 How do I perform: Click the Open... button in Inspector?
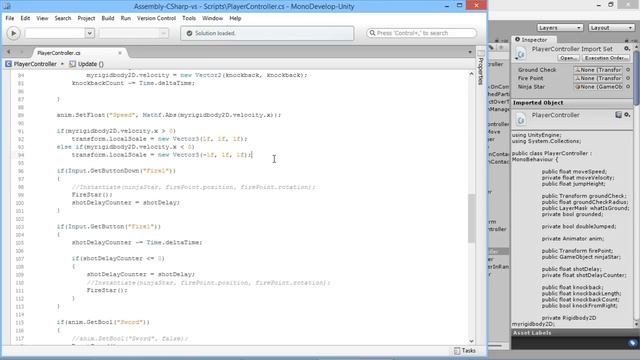click(x=568, y=58)
